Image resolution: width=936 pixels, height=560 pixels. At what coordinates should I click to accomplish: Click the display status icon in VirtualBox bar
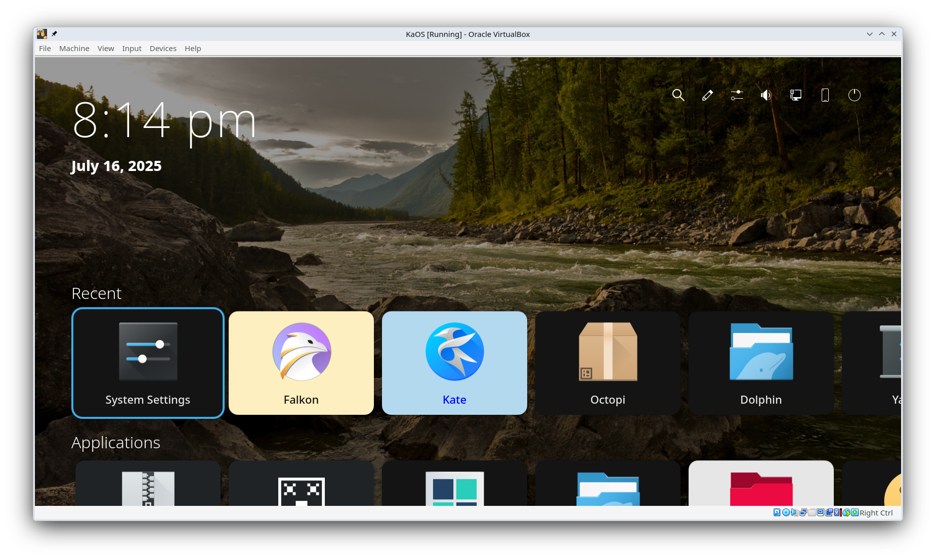(820, 512)
